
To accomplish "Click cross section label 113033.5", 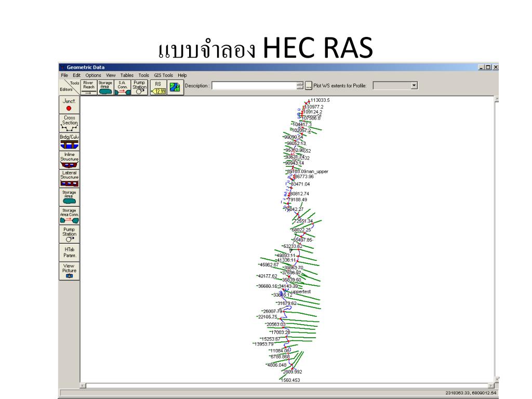I will click(x=320, y=100).
